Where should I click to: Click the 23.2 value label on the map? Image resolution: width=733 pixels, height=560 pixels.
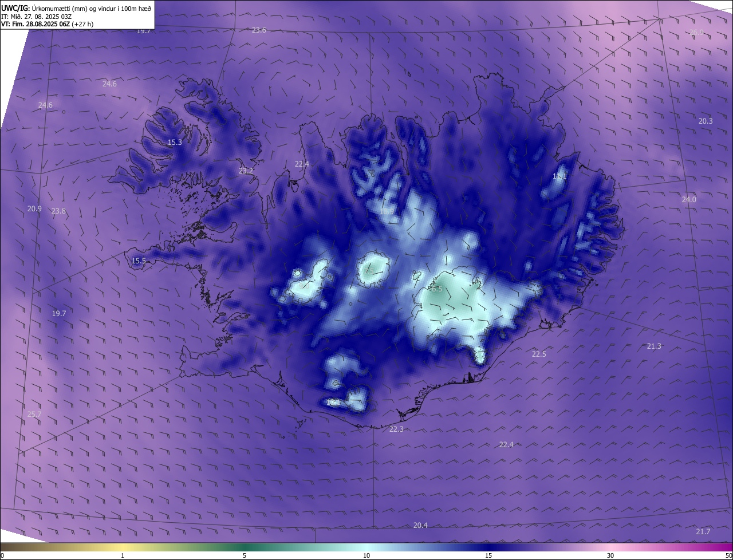coord(246,171)
